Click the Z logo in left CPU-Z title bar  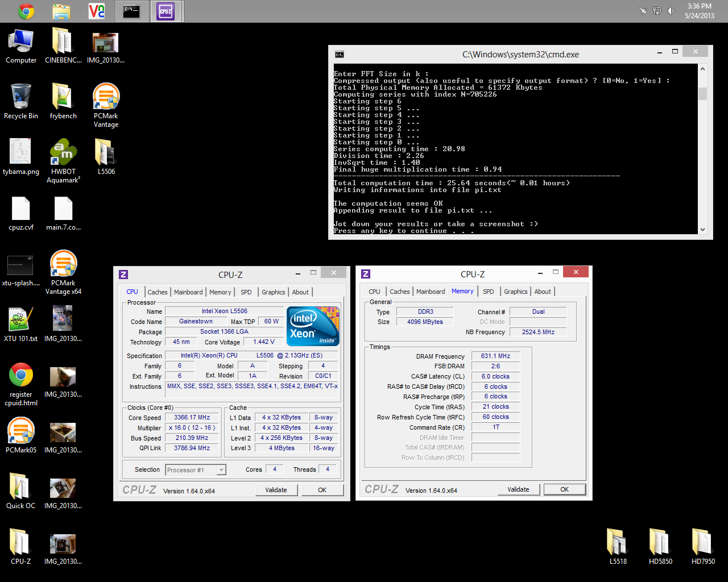[123, 275]
